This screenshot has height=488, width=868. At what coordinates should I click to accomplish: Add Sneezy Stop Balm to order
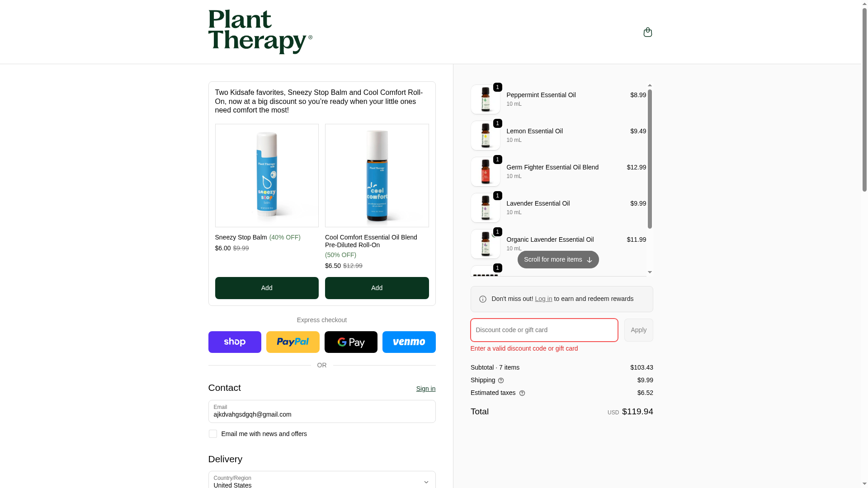point(267,288)
